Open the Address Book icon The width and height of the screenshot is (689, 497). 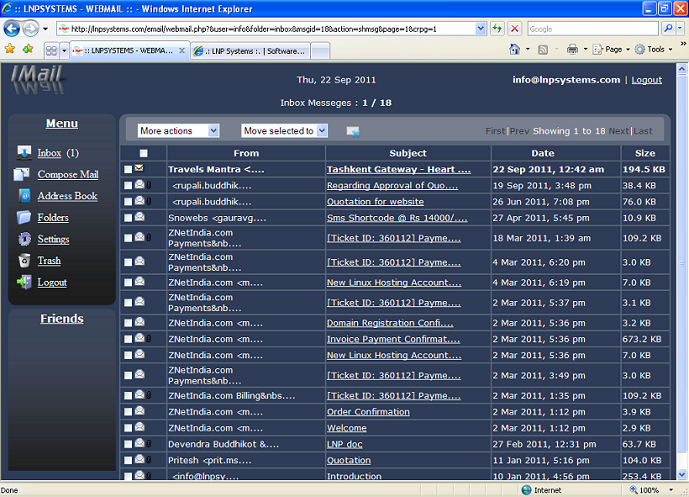tap(25, 196)
